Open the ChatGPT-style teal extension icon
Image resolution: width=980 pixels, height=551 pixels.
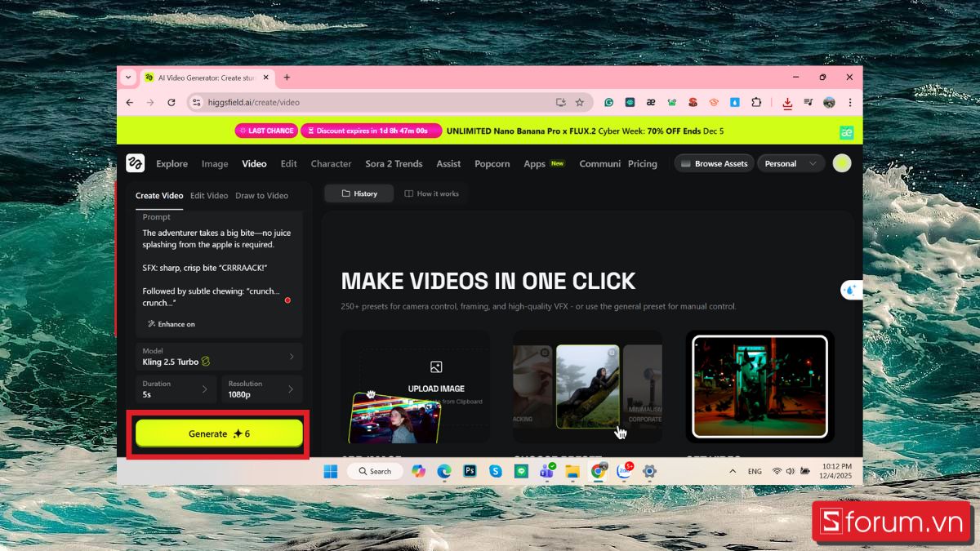(630, 102)
